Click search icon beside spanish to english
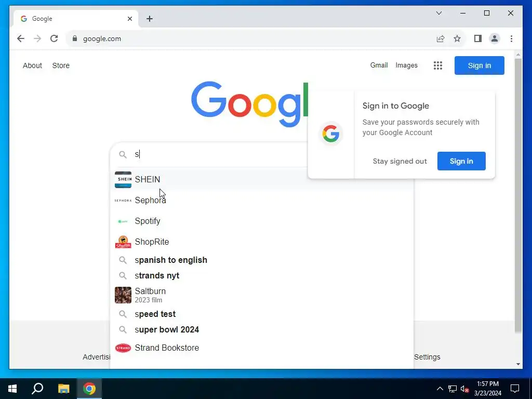The height and width of the screenshot is (399, 532). pos(123,260)
